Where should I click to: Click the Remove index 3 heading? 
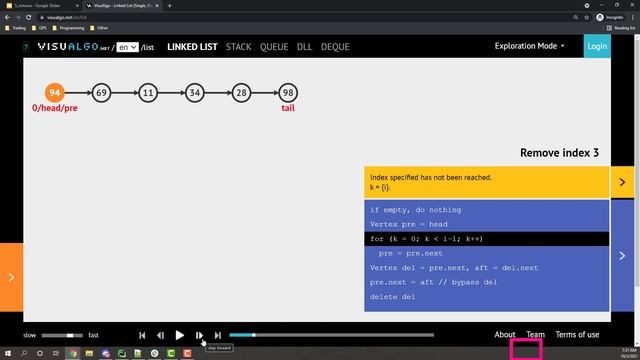(x=559, y=153)
